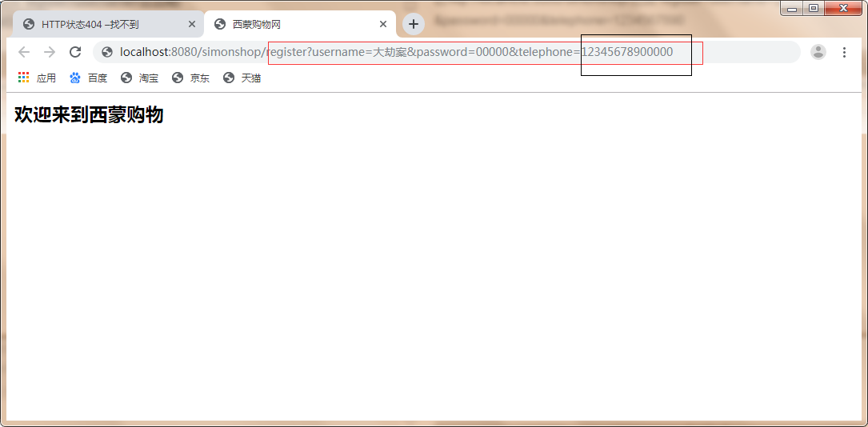This screenshot has width=868, height=427.
Task: Open the Chrome three-dot menu
Action: [844, 52]
